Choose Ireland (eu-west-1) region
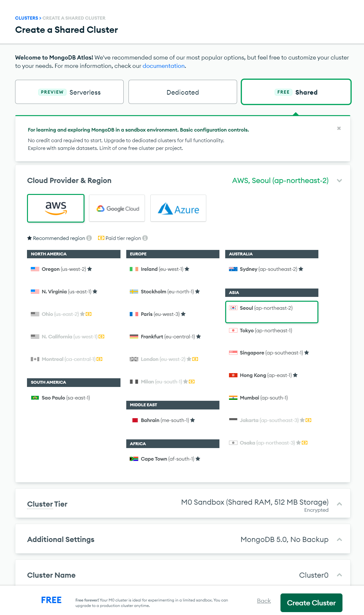This screenshot has height=615, width=364. 173,269
